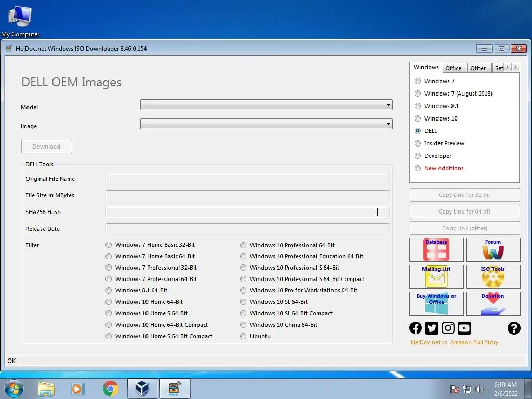Filter by Windows 10 Professional 64-Bit
The height and width of the screenshot is (399, 532).
click(287, 245)
